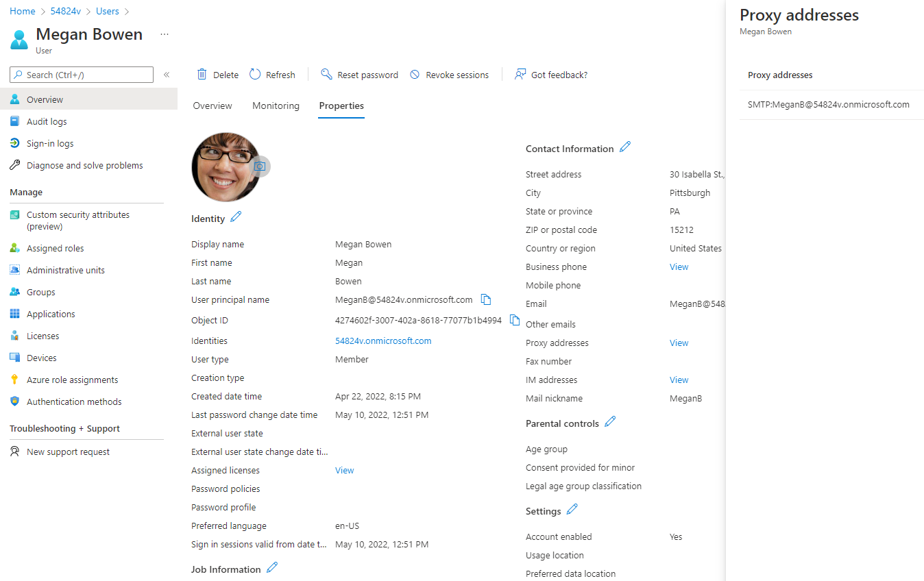Open the 54824v.onmicrosoft.com identities link
The height and width of the screenshot is (581, 924).
[383, 341]
